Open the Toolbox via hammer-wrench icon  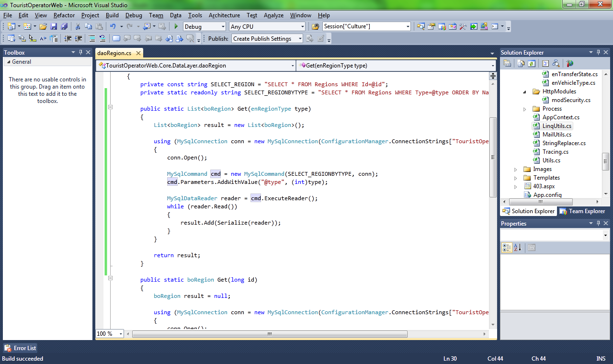pos(463,26)
